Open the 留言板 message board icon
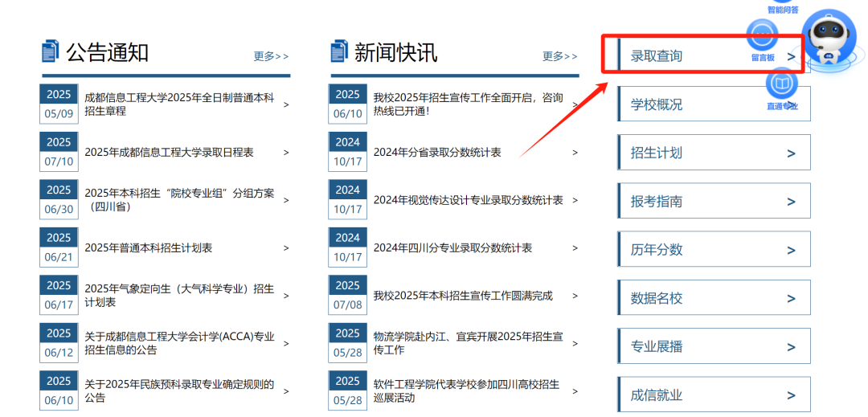Image resolution: width=868 pixels, height=417 pixels. (762, 35)
